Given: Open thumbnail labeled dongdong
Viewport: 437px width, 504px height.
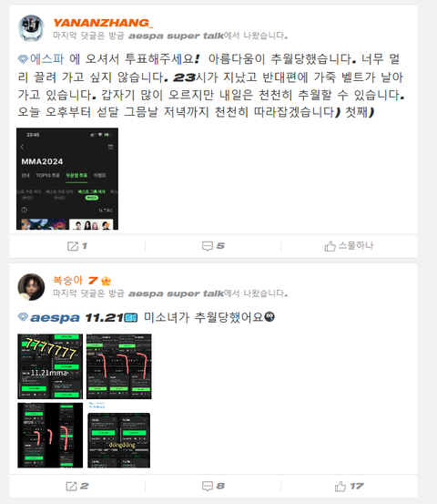Looking at the screenshot, I should 118,436.
